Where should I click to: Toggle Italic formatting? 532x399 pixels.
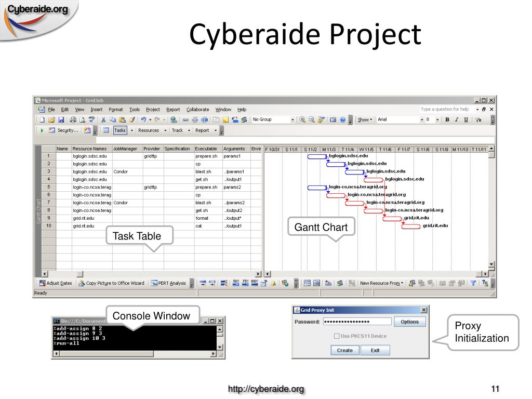[457, 120]
